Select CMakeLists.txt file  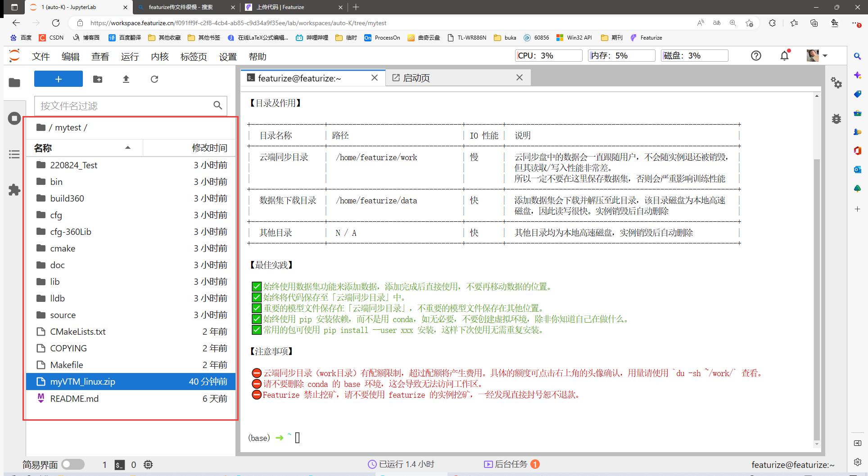coord(131,332)
